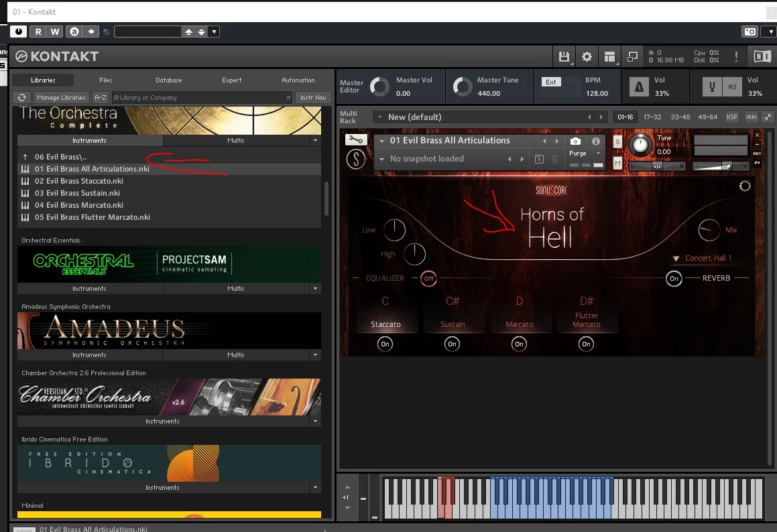777x532 pixels.
Task: Select 03 Evil Brass Sustain.nki in the list
Action: tap(169, 193)
